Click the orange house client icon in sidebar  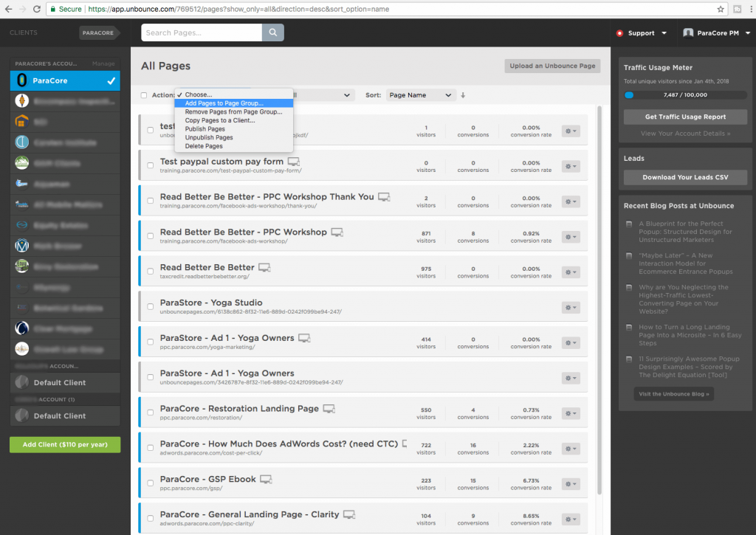tap(21, 122)
